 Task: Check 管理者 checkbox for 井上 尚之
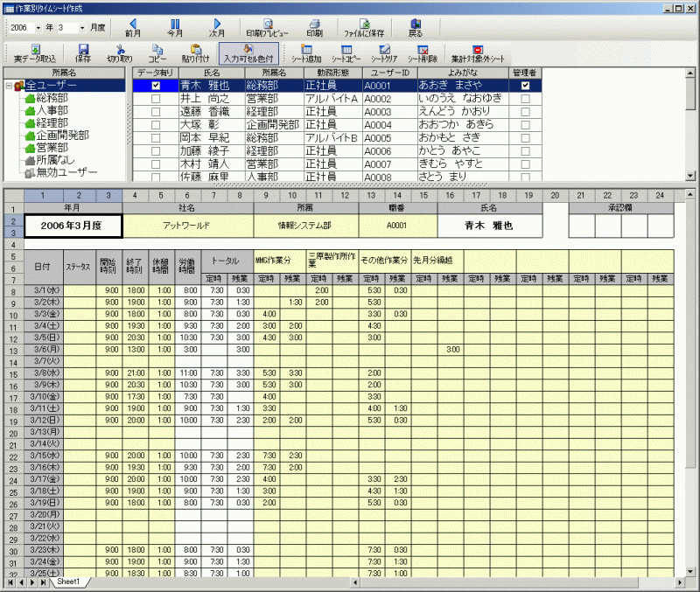coord(526,99)
